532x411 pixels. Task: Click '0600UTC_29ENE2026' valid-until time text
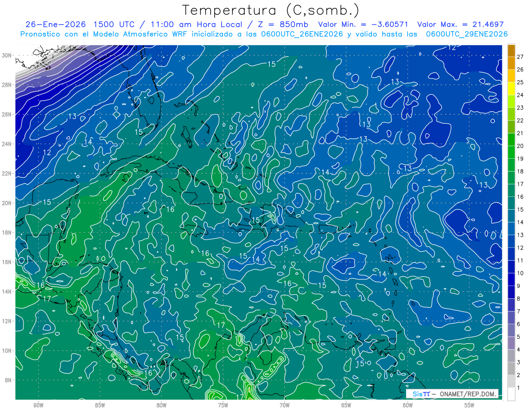467,34
